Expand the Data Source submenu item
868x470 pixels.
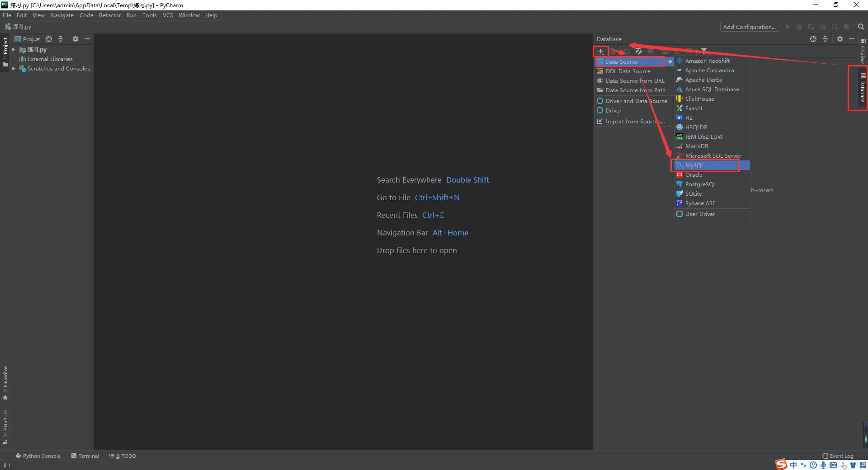click(635, 62)
